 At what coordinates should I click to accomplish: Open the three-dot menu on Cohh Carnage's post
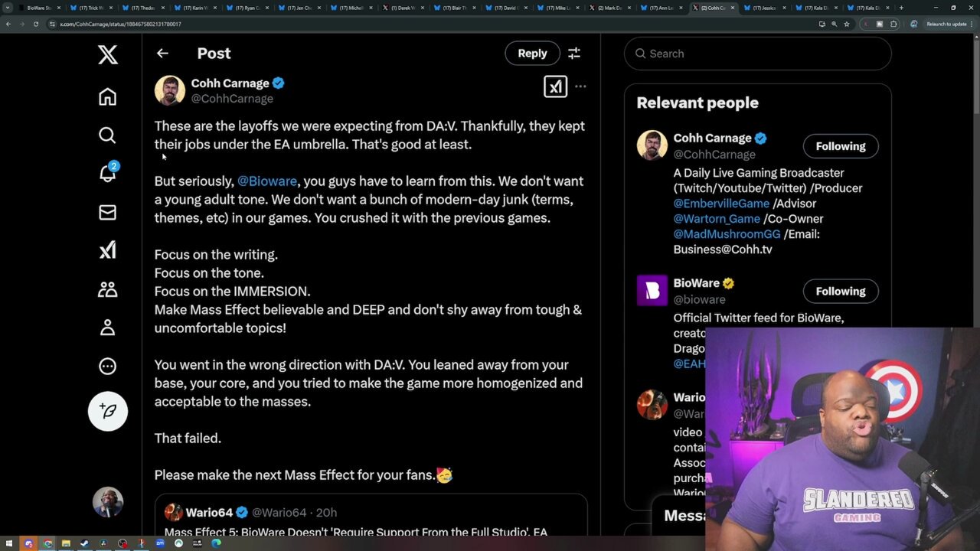(580, 86)
